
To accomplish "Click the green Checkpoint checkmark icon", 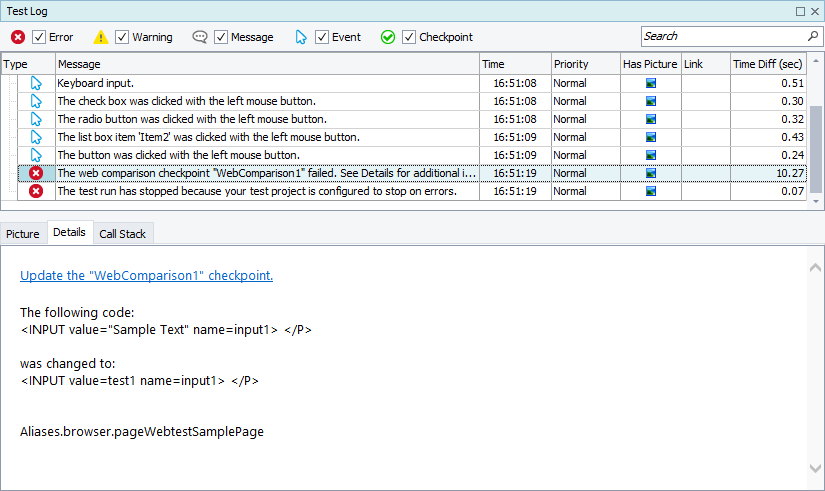I will point(388,37).
